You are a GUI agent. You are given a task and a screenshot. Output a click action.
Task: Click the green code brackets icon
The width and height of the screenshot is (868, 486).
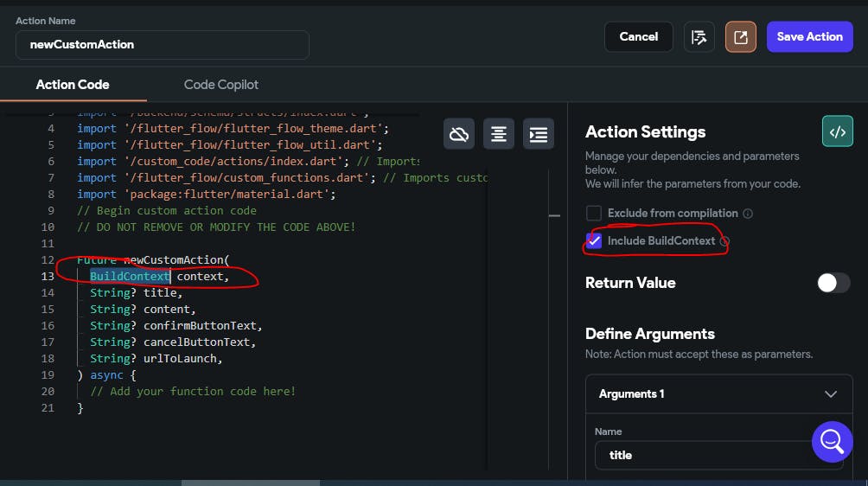pos(837,132)
